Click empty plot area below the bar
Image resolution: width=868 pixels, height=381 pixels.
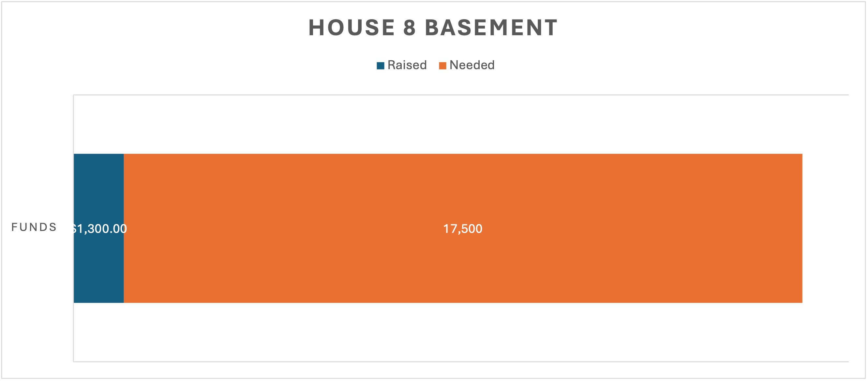(x=438, y=332)
